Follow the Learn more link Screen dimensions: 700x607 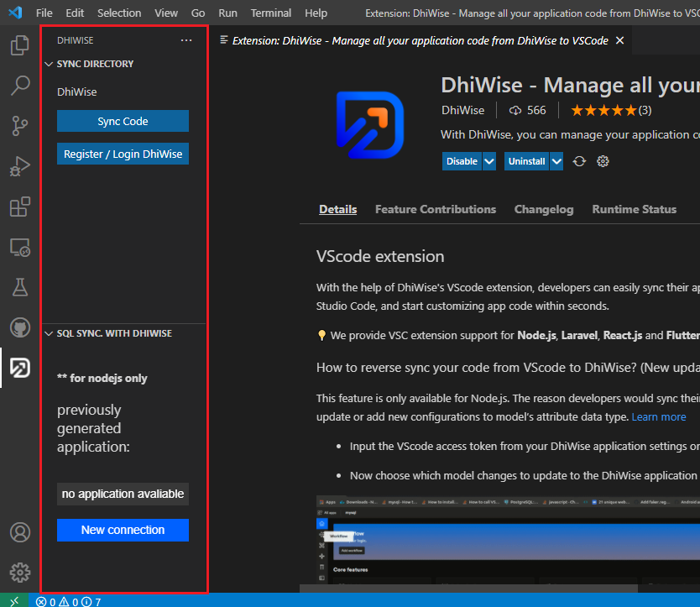[659, 416]
